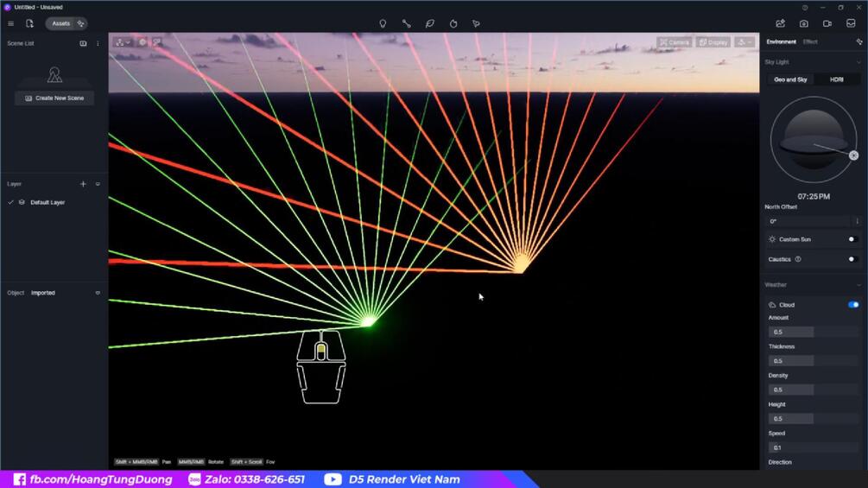Click Create New Scene button

[54, 98]
